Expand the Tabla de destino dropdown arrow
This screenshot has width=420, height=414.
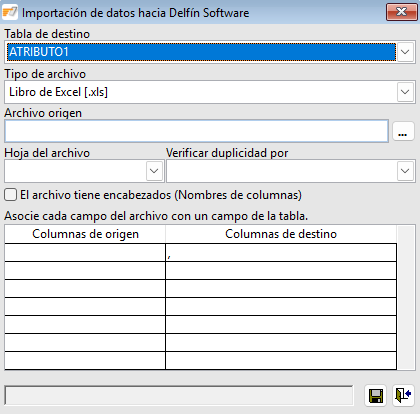pos(405,52)
